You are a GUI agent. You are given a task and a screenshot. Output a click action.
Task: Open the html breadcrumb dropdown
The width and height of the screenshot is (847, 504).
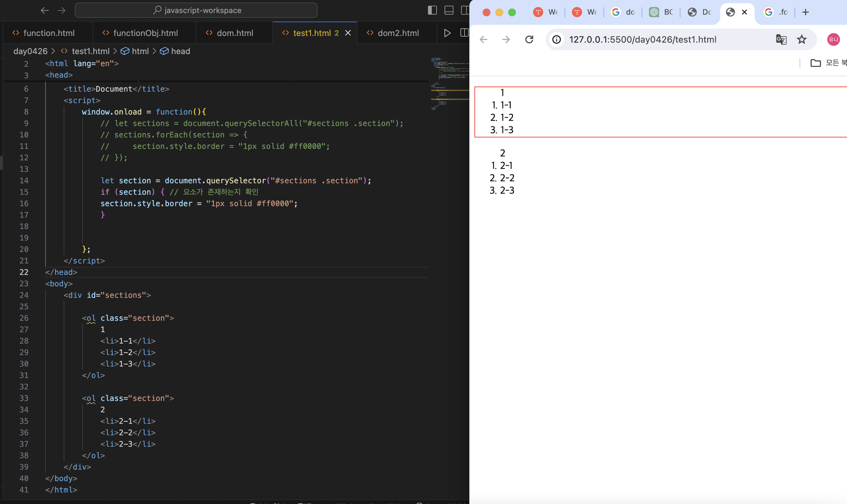click(x=140, y=51)
